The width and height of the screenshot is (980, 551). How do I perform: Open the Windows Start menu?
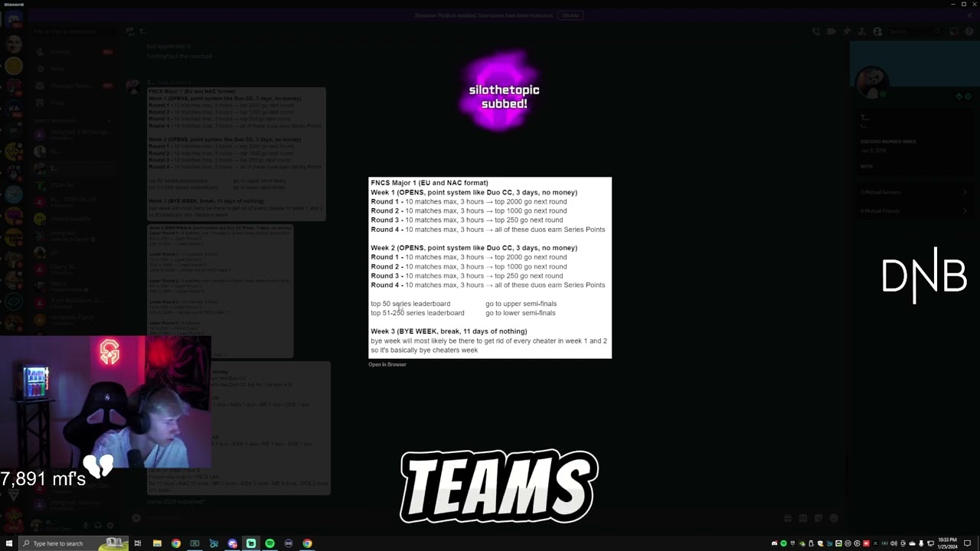click(x=8, y=543)
